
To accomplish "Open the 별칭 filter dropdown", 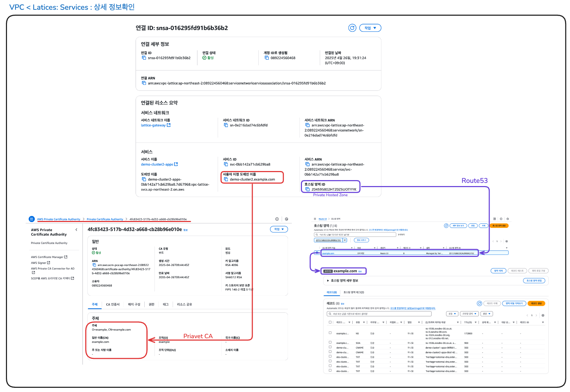I will click(x=486, y=314).
